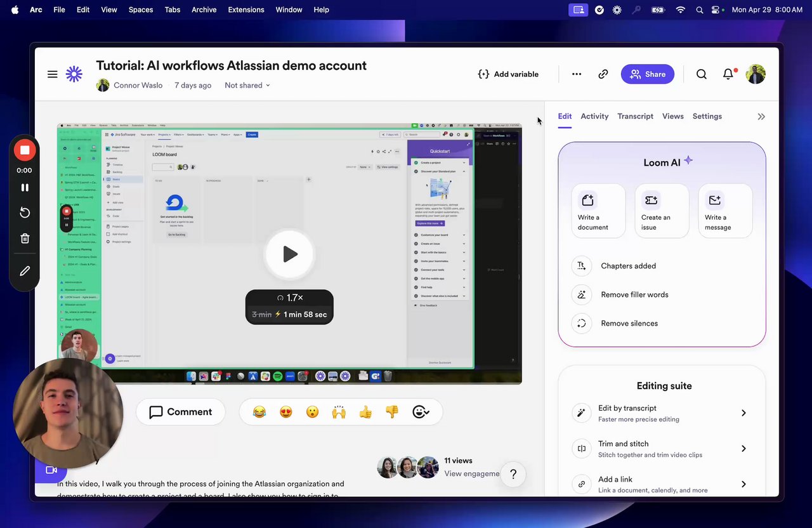Image resolution: width=812 pixels, height=528 pixels.
Task: Click the Trim and stitch icon
Action: pyautogui.click(x=582, y=449)
